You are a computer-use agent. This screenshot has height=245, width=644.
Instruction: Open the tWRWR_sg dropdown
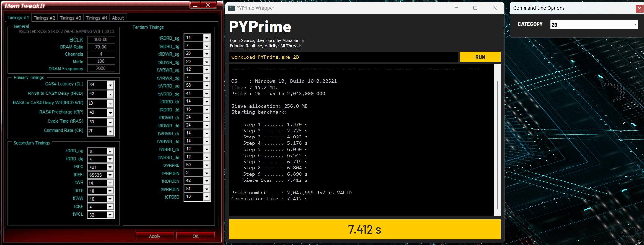[x=207, y=70]
